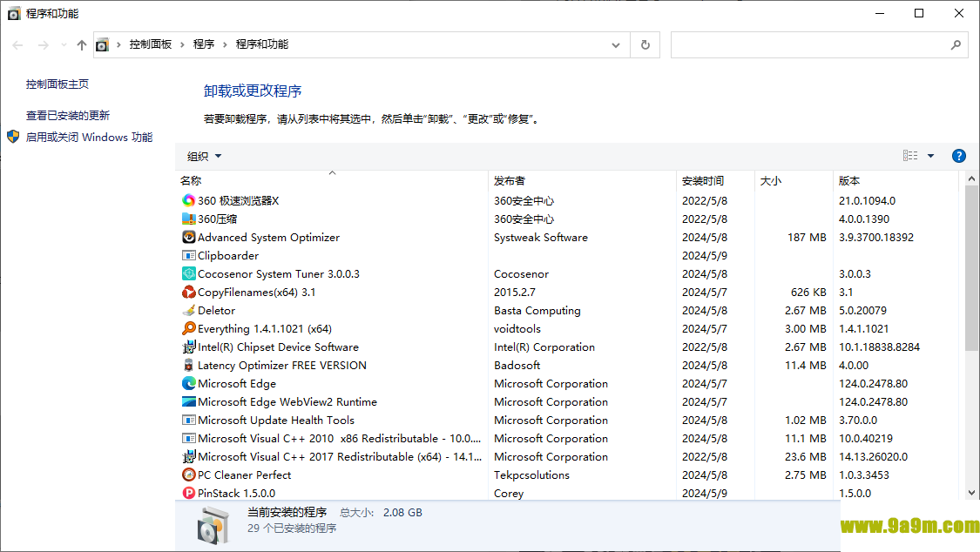The height and width of the screenshot is (552, 980).
Task: Sort the list by 安装时间 column
Action: click(x=716, y=180)
